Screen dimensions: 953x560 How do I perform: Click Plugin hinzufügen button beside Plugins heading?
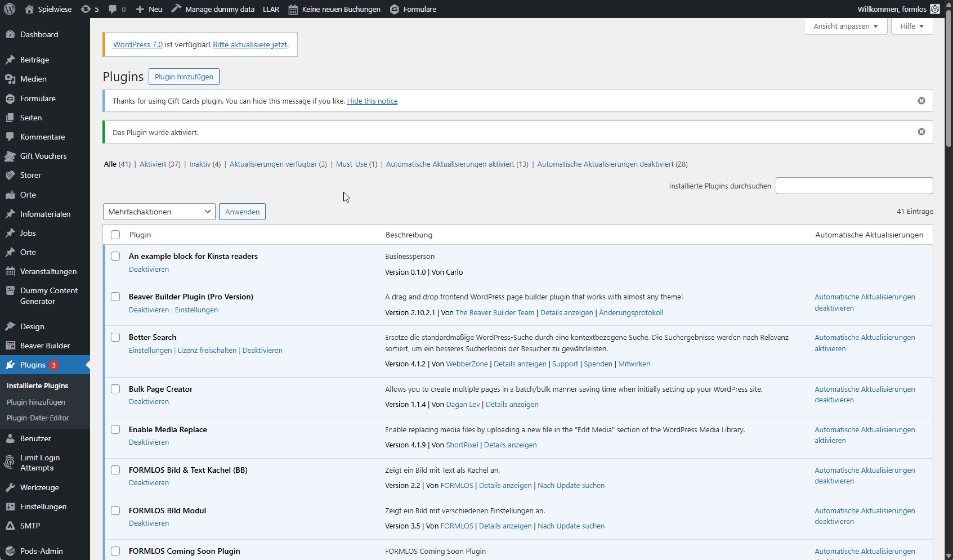[184, 76]
